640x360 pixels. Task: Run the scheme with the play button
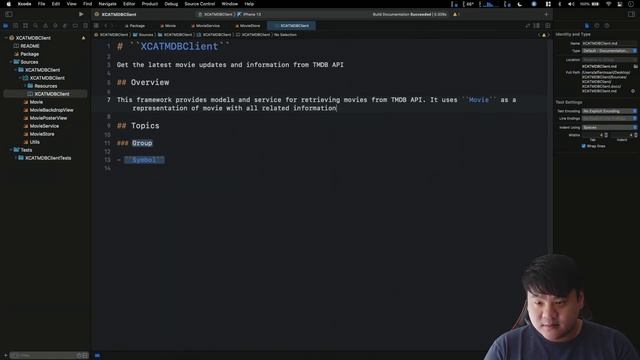[81, 14]
